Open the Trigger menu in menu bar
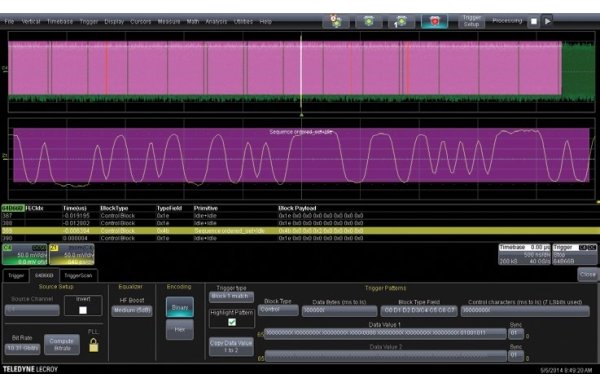 click(89, 21)
